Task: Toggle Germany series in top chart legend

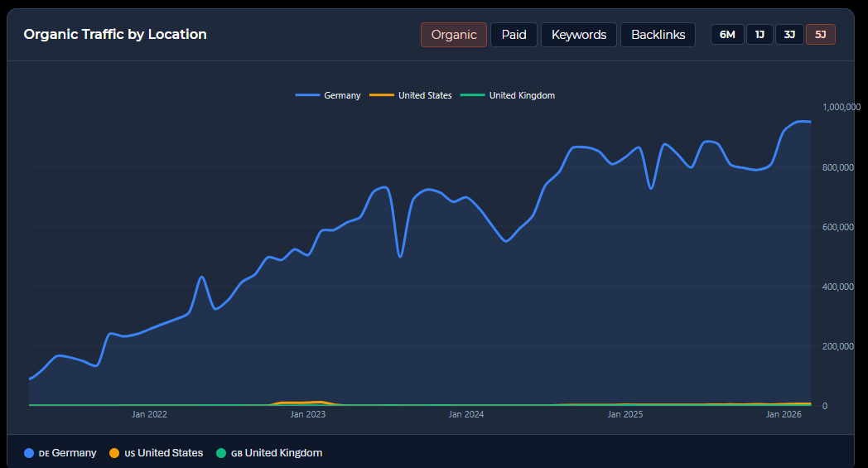Action: coord(328,95)
